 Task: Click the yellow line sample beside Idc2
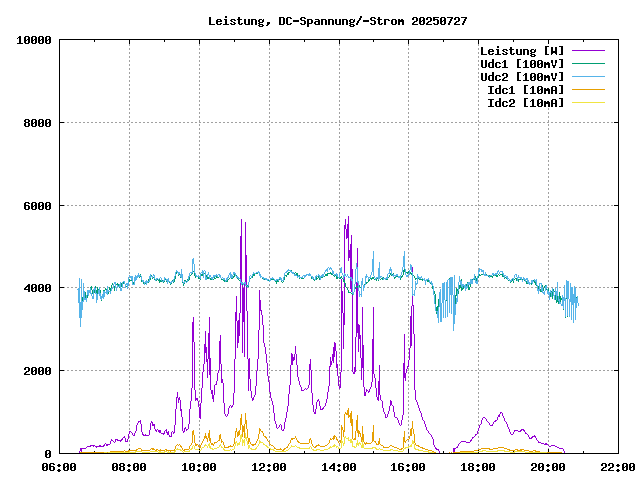click(x=588, y=103)
